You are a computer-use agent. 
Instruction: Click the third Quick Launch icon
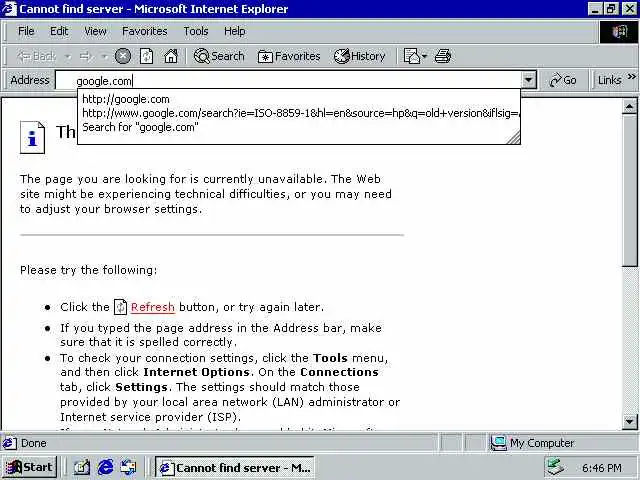pos(129,467)
